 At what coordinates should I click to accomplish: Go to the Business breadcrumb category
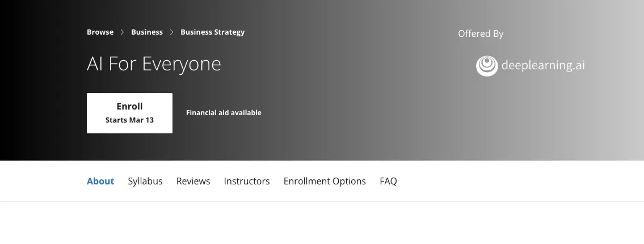(146, 32)
